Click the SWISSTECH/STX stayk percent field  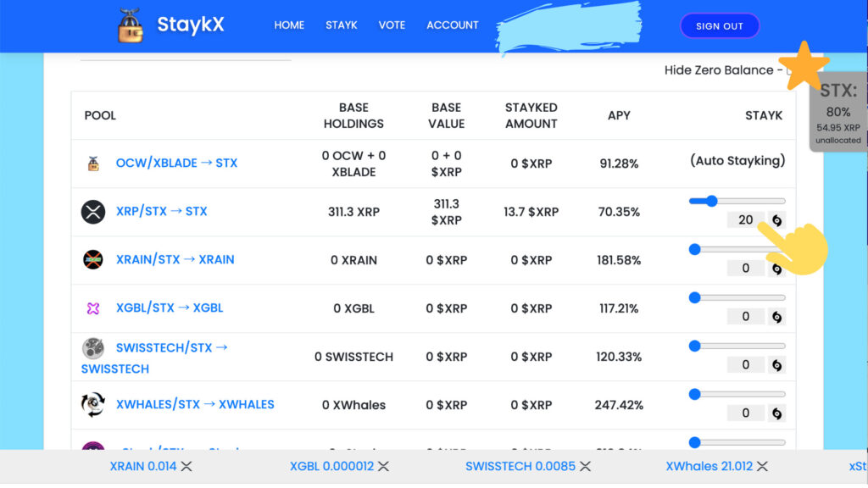746,364
